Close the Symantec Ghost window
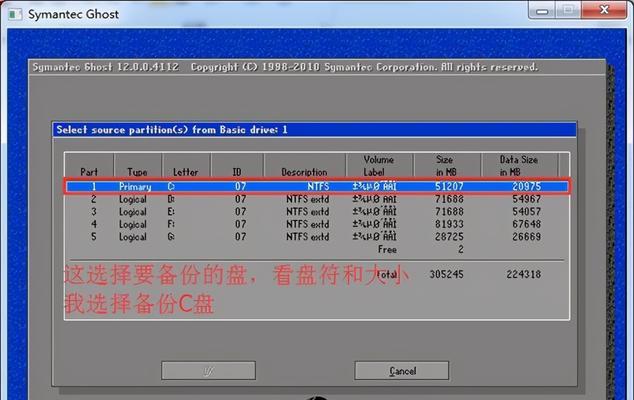The width and height of the screenshot is (634, 400). click(604, 11)
